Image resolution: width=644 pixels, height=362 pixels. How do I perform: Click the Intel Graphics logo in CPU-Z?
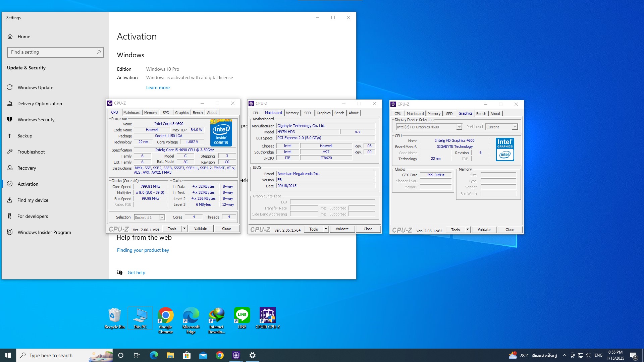505,149
